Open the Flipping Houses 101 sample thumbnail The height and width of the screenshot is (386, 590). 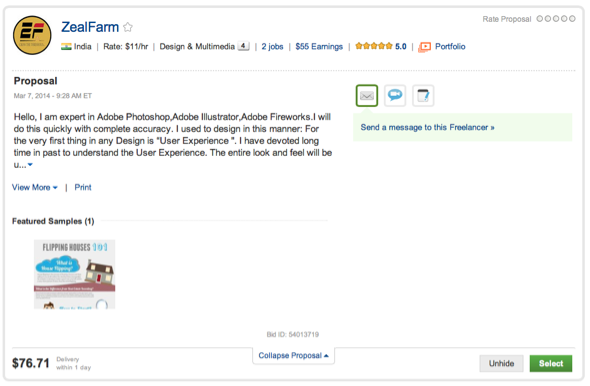click(x=75, y=274)
